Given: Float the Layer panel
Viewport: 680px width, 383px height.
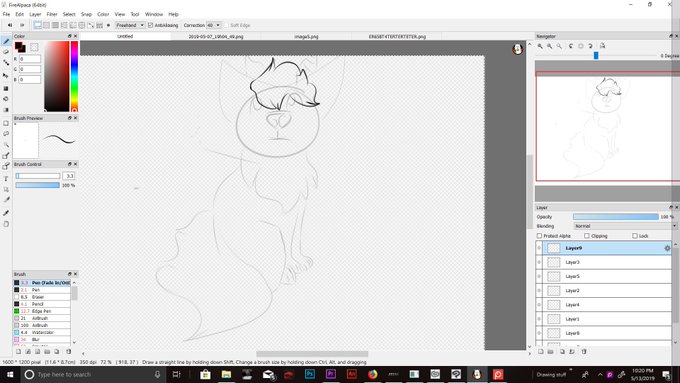Looking at the screenshot, I should (671, 207).
